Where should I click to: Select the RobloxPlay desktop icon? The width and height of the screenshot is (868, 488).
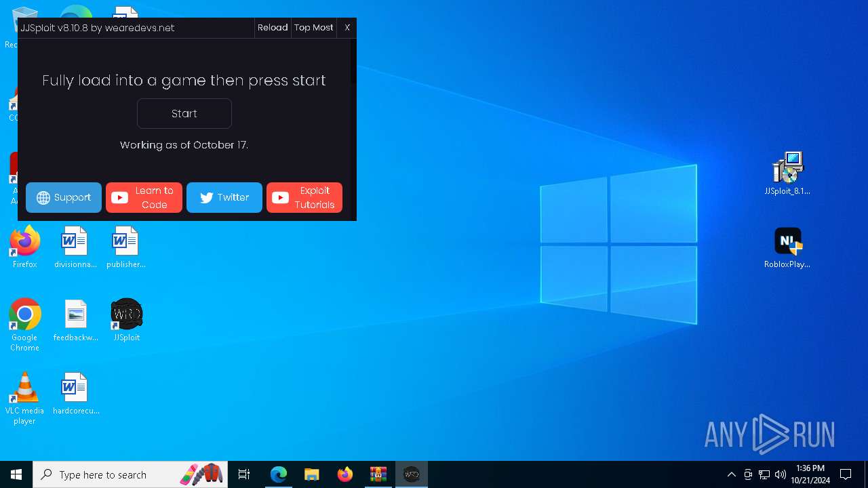(x=787, y=247)
